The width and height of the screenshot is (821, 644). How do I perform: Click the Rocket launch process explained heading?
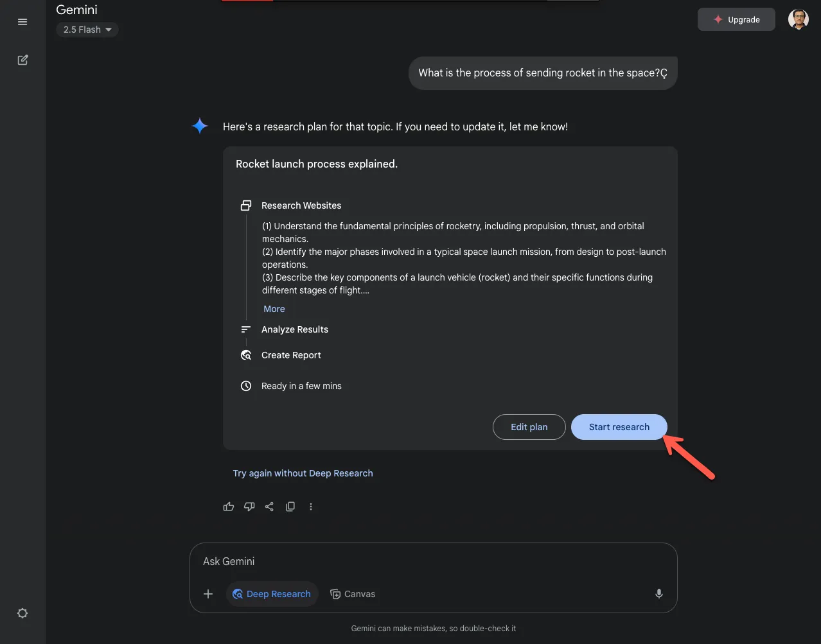[x=317, y=164]
